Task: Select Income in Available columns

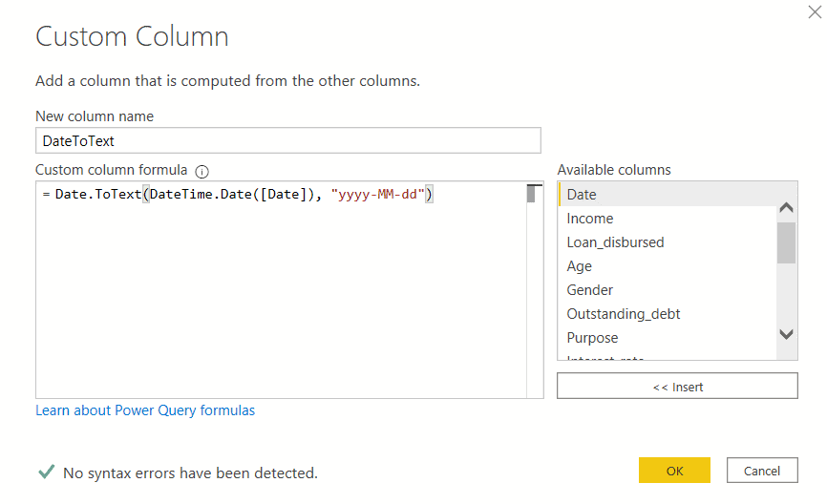Action: tap(668, 219)
